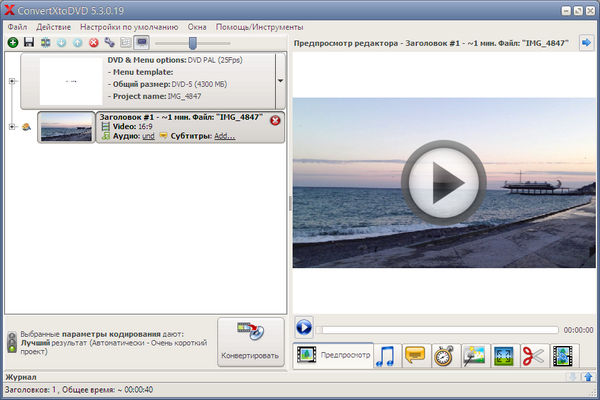Viewport: 600px width, 400px height.
Task: Click the Save project floppy icon
Action: pos(28,43)
